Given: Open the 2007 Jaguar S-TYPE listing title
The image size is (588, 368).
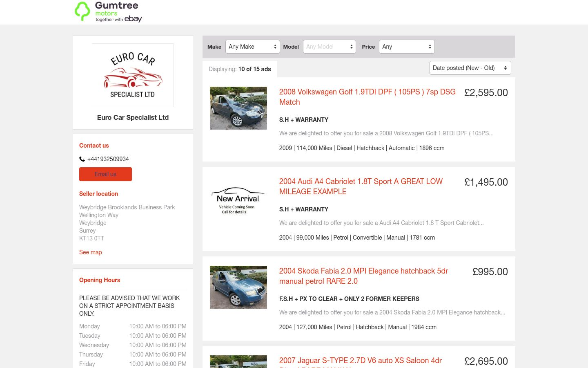Looking at the screenshot, I should pos(361,361).
